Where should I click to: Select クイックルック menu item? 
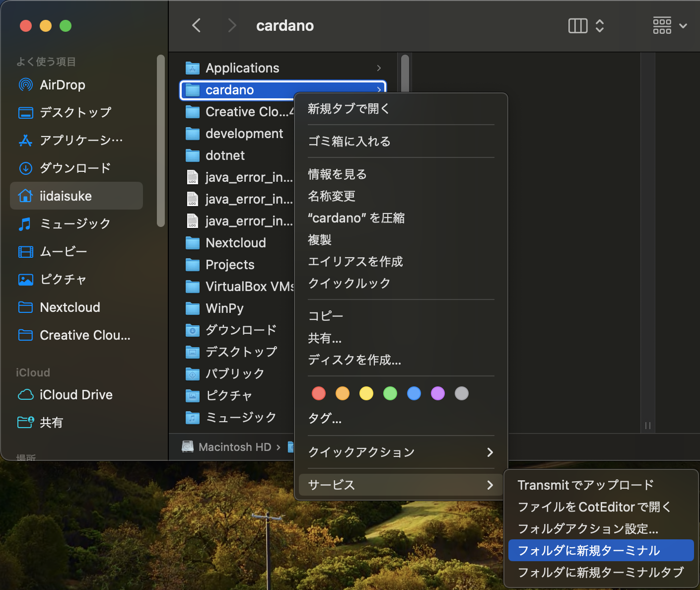[x=401, y=284]
